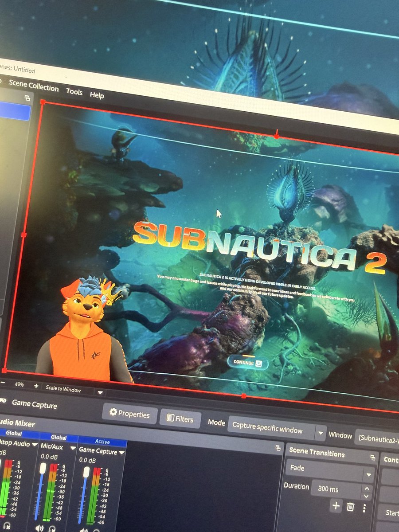
Task: Click the Mic/Aux 0.0 dB reading
Action: tap(49, 456)
